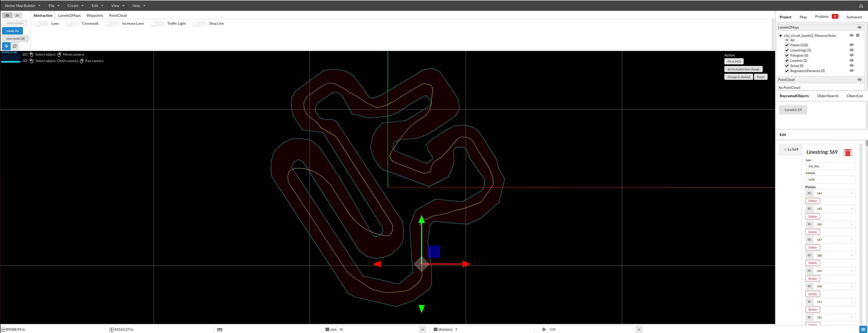Click the Lanelet:14 raycasted object chip
The image size is (868, 333).
pyautogui.click(x=793, y=109)
